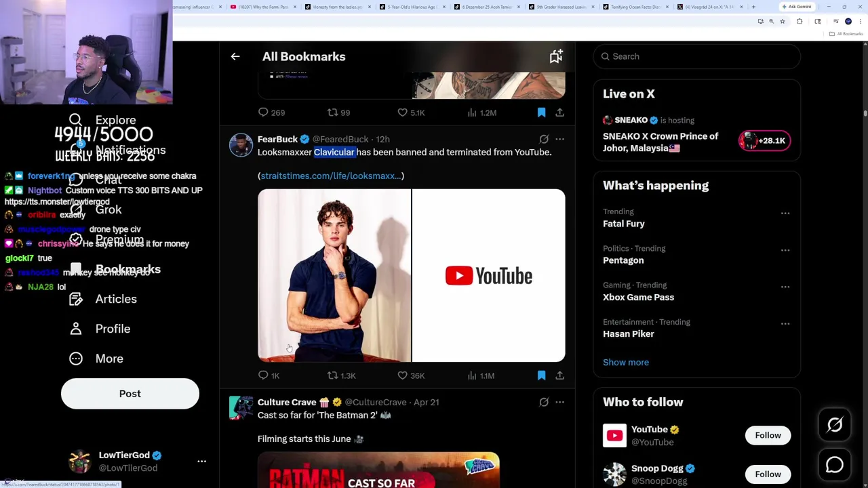Open more options for Hasan Piker trend
This screenshot has width=868, height=488.
785,323
